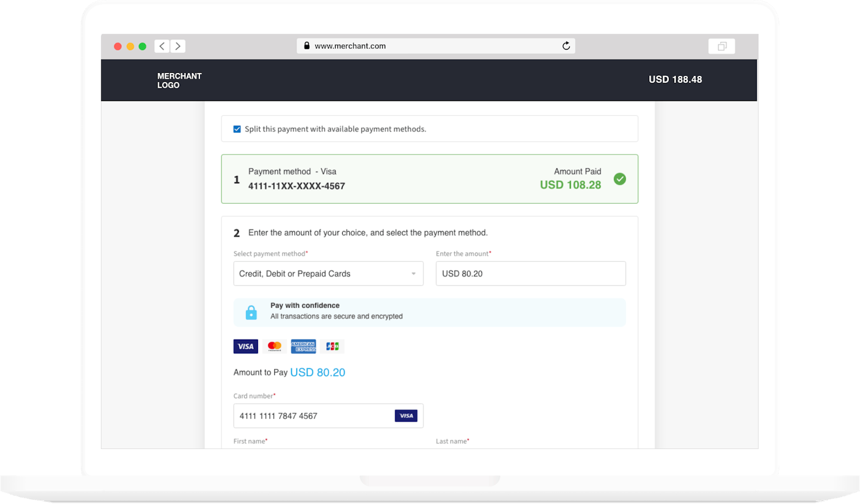
Task: Click the JCB card logo icon
Action: (332, 346)
